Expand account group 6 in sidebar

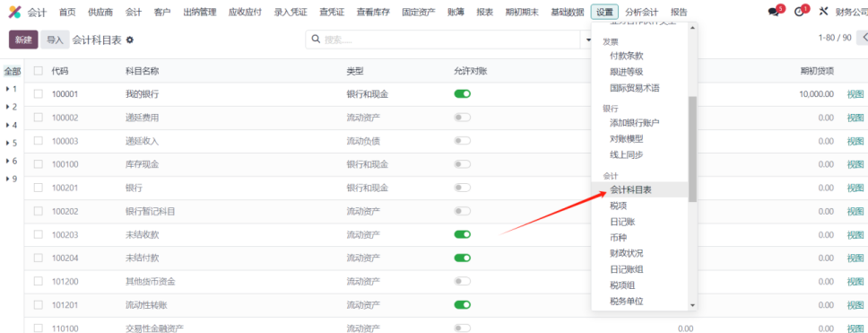(8, 161)
